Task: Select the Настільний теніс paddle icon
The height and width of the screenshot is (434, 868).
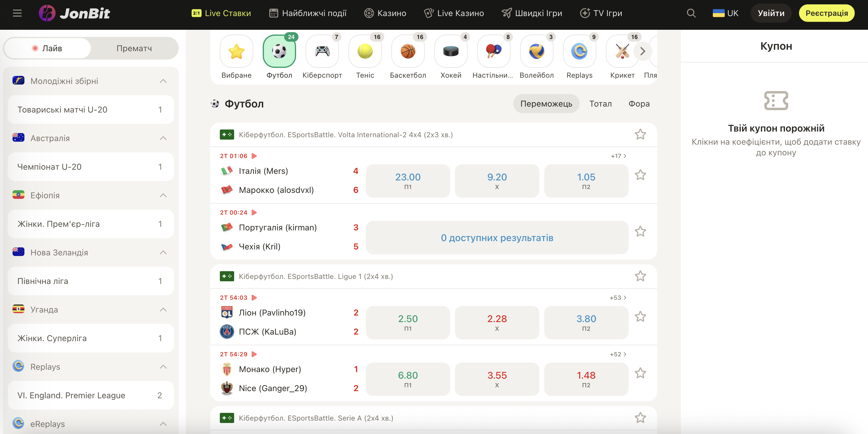Action: 493,51
